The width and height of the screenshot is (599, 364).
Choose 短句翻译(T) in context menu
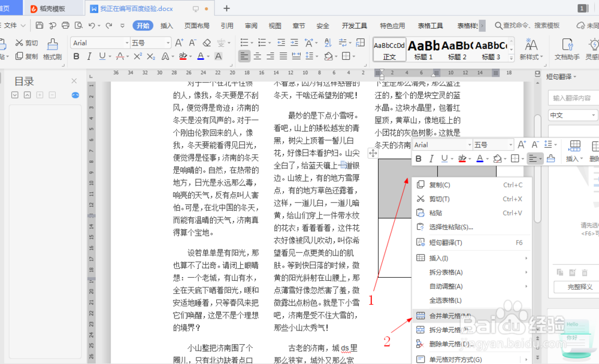click(472, 242)
